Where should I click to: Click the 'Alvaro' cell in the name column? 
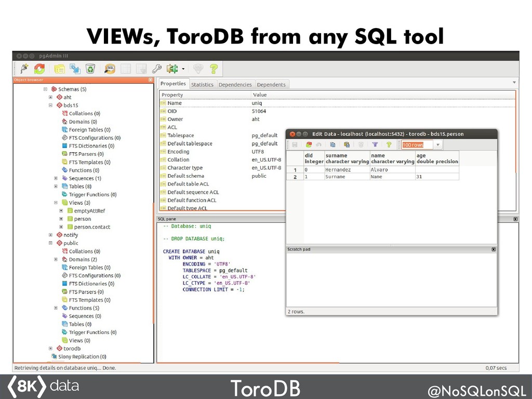tap(393, 170)
